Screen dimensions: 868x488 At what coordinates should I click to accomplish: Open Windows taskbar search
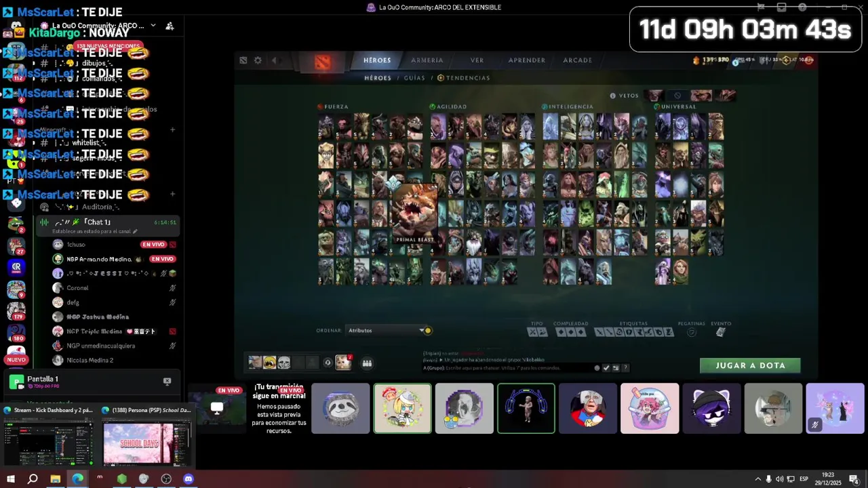click(x=33, y=479)
